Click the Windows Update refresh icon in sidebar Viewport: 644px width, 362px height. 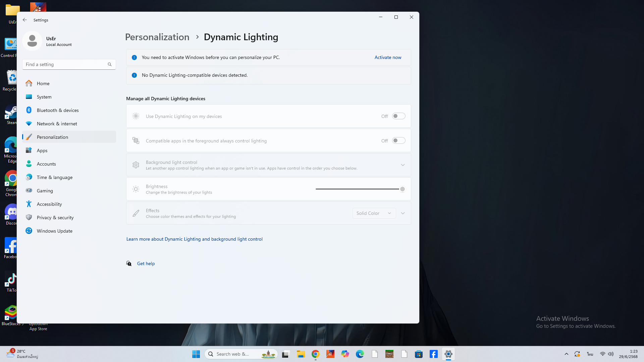click(29, 231)
